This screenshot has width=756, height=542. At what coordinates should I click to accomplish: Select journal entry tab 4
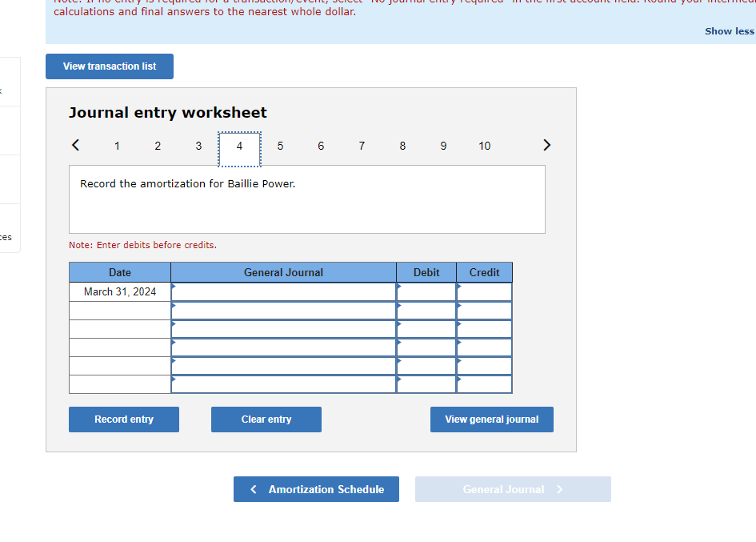[x=239, y=146]
